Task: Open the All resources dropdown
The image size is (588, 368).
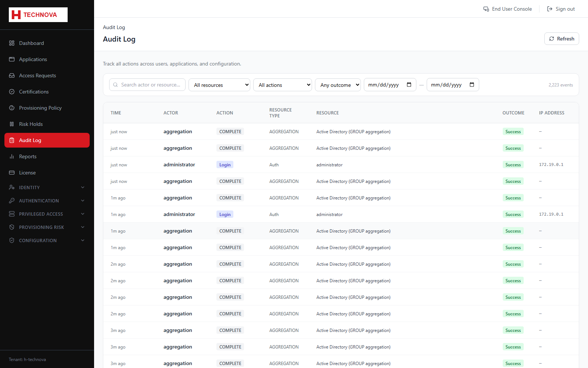Action: [219, 85]
